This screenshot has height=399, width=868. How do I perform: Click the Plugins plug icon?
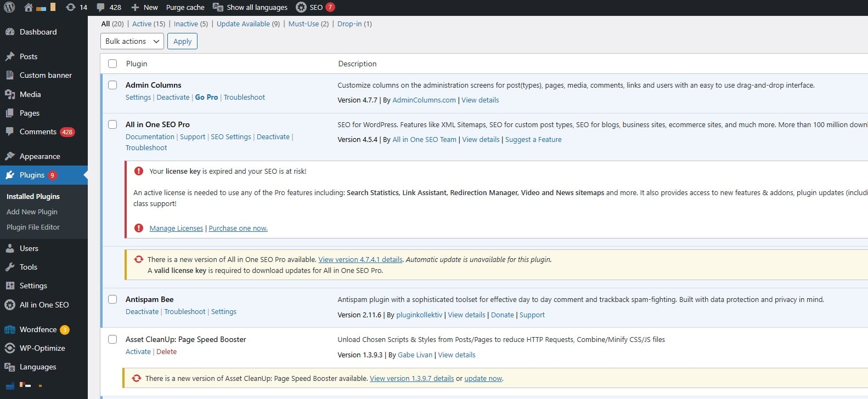coord(10,175)
